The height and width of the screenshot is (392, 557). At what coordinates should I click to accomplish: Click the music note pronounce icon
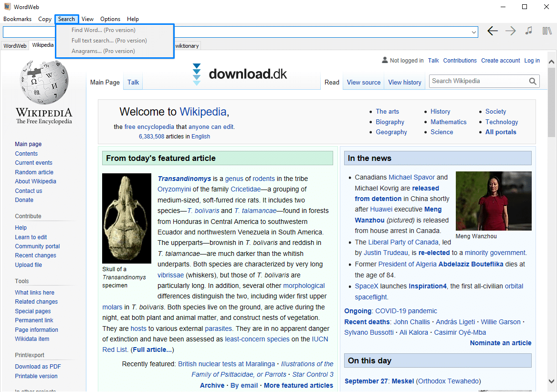click(529, 31)
